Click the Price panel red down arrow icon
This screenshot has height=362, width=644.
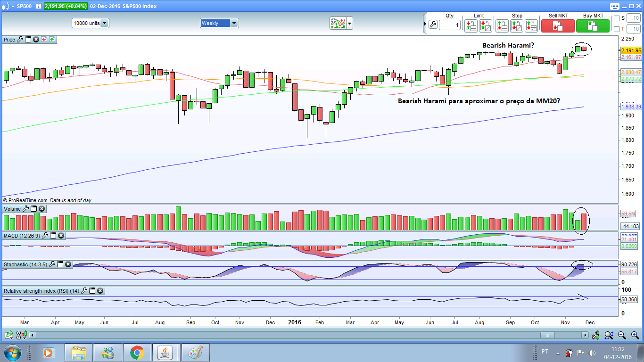[44, 40]
